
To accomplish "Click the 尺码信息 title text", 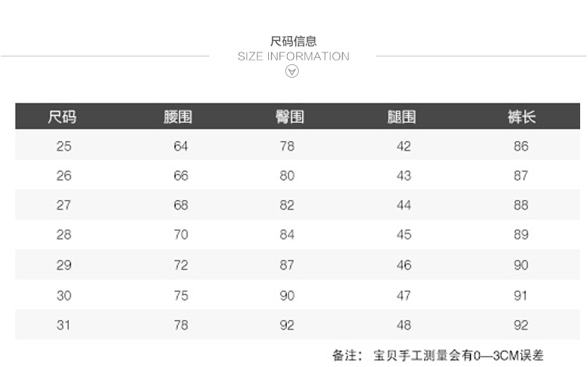I will (293, 42).
